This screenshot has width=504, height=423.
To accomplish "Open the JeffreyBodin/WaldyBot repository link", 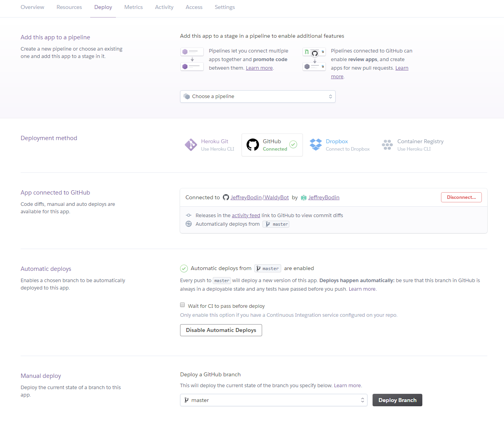I will click(x=259, y=198).
